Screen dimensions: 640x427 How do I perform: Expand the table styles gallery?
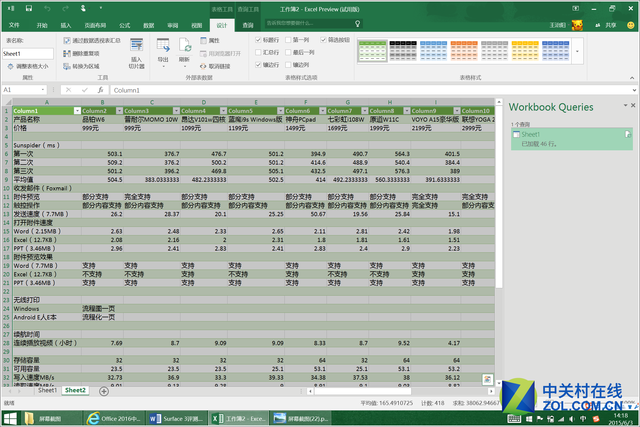pos(577,51)
